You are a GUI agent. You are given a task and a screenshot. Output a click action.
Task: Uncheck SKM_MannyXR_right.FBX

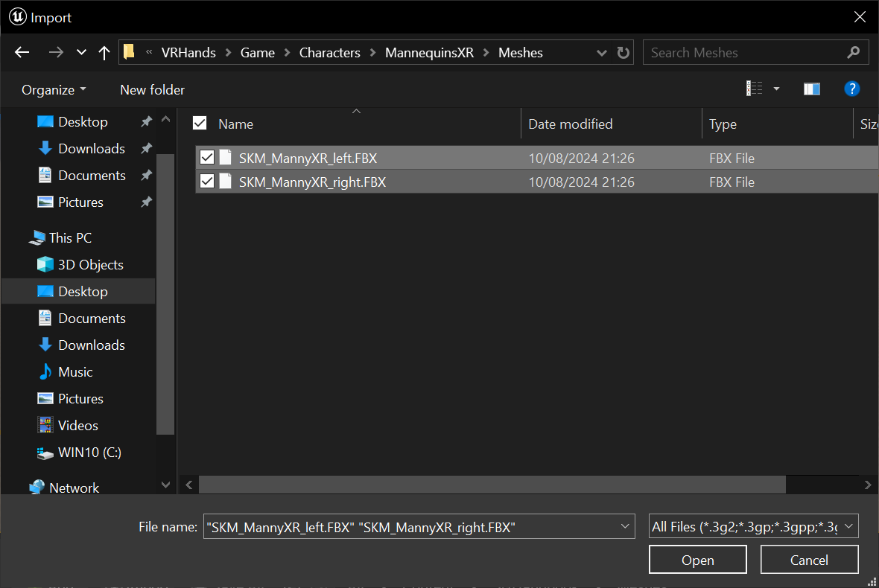click(x=206, y=182)
